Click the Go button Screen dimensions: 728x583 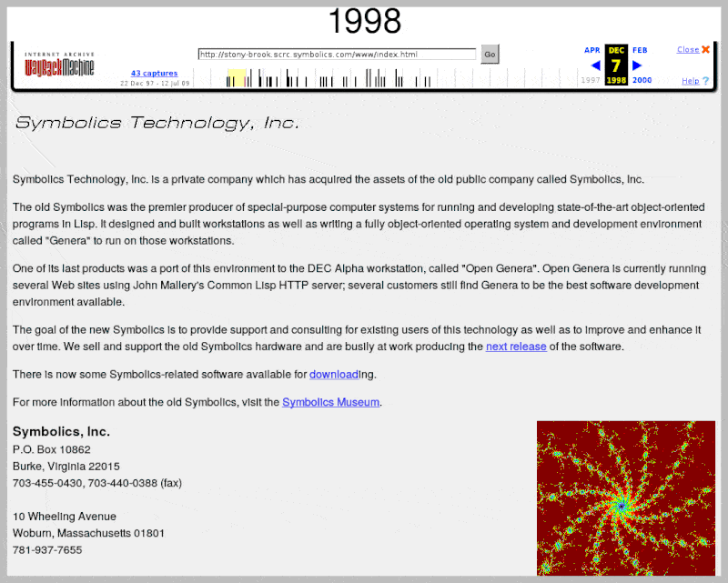pyautogui.click(x=490, y=55)
